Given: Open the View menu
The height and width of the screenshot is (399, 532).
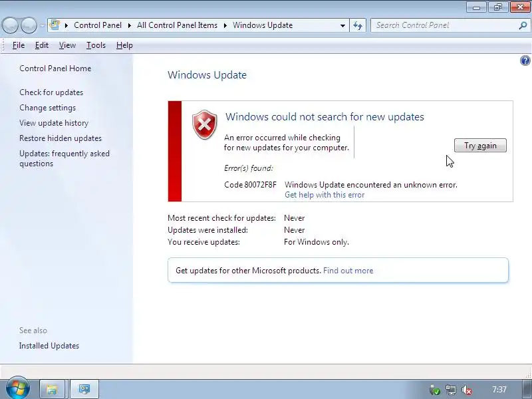Looking at the screenshot, I should [x=67, y=45].
